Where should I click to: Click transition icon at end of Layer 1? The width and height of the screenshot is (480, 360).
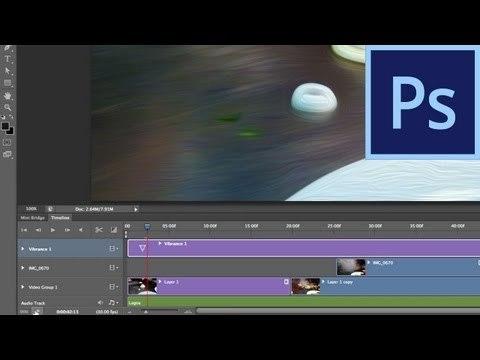point(286,282)
